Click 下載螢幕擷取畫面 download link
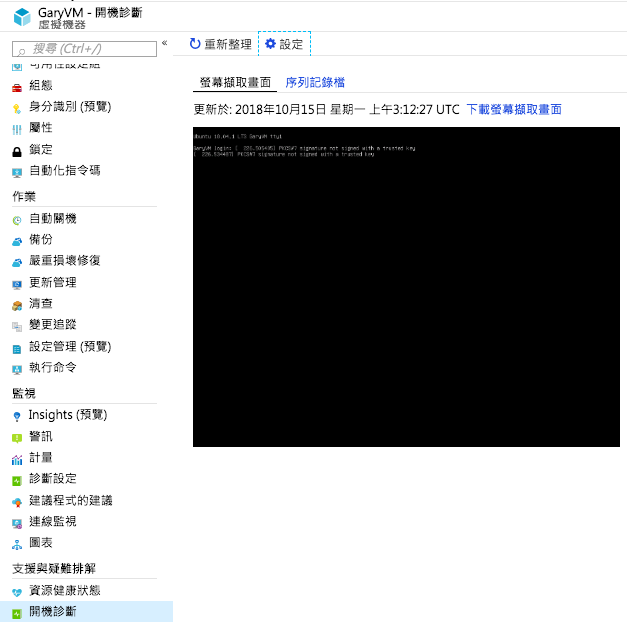The image size is (627, 624). tap(514, 109)
